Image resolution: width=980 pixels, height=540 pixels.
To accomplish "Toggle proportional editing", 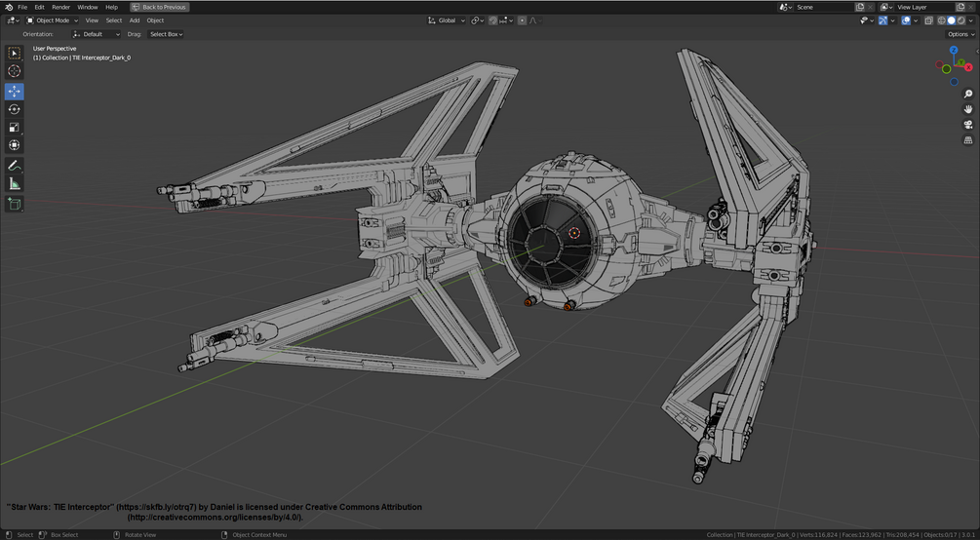I will pos(522,20).
